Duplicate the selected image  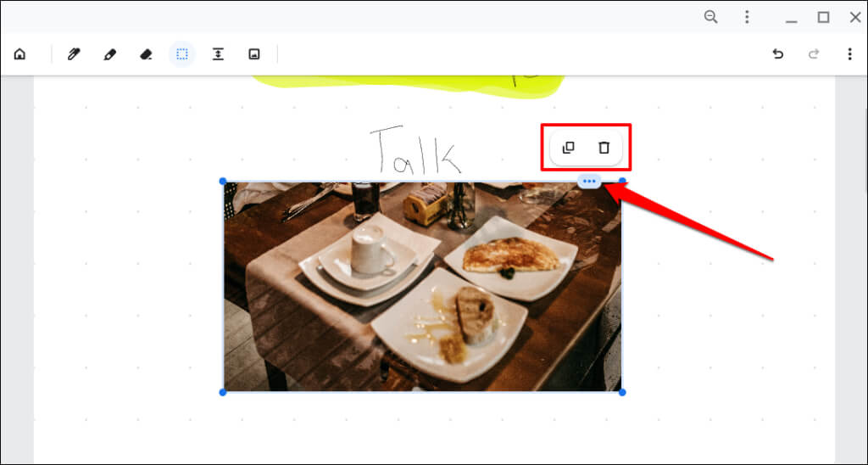(569, 148)
